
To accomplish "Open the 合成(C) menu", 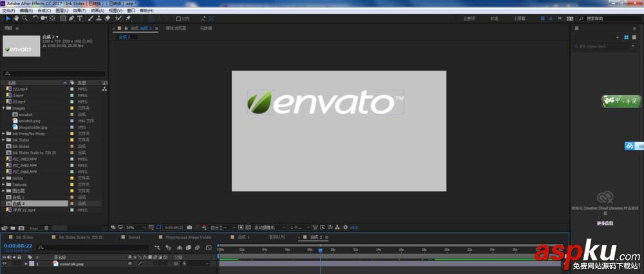I will (44, 10).
